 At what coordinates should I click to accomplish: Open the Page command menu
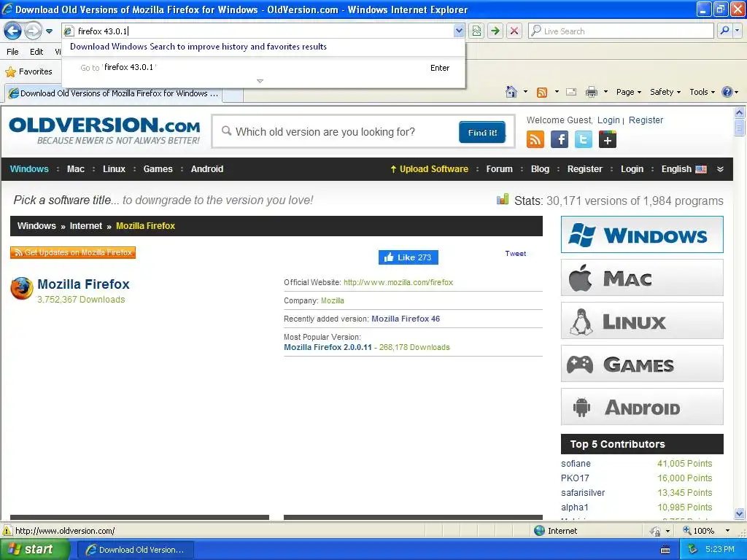point(628,92)
